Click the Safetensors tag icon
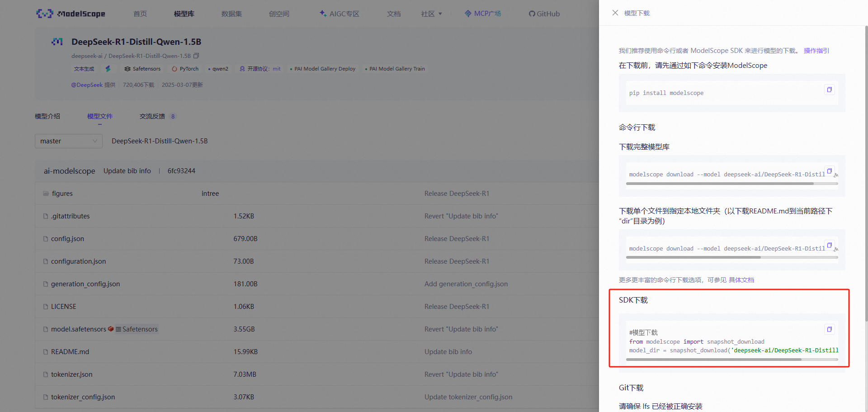The image size is (868, 412). (x=127, y=69)
